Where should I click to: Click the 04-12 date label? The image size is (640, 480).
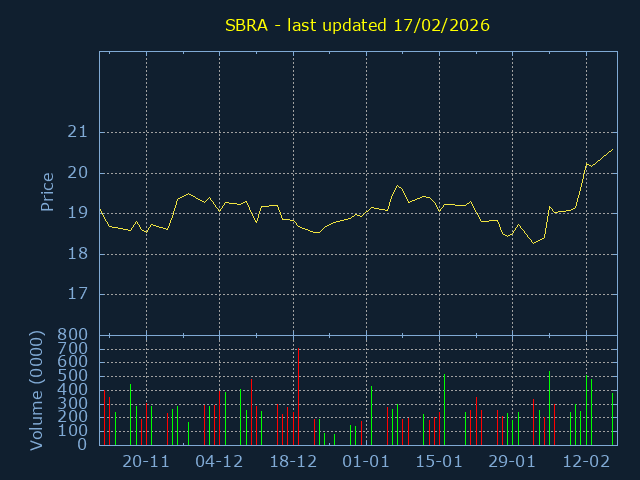[x=219, y=462]
